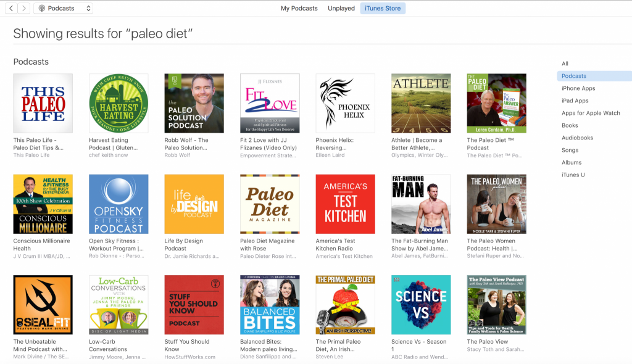The height and width of the screenshot is (364, 632).
Task: Open Phoenix Helix podcast artwork
Action: pyautogui.click(x=346, y=103)
